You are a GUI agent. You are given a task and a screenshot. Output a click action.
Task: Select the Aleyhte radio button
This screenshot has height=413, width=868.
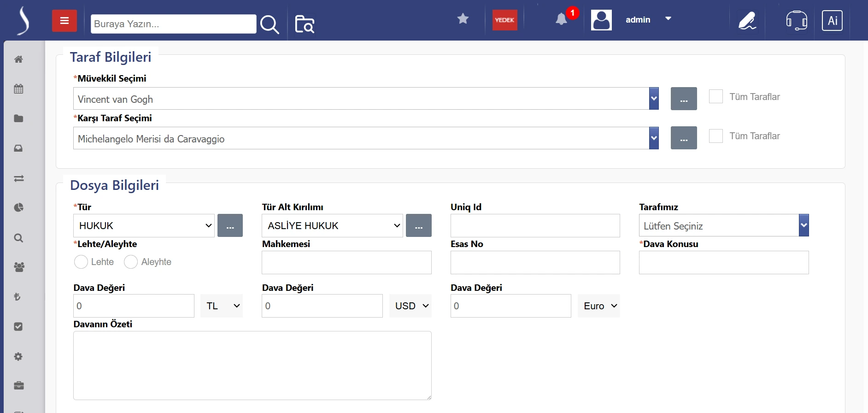[x=131, y=262]
